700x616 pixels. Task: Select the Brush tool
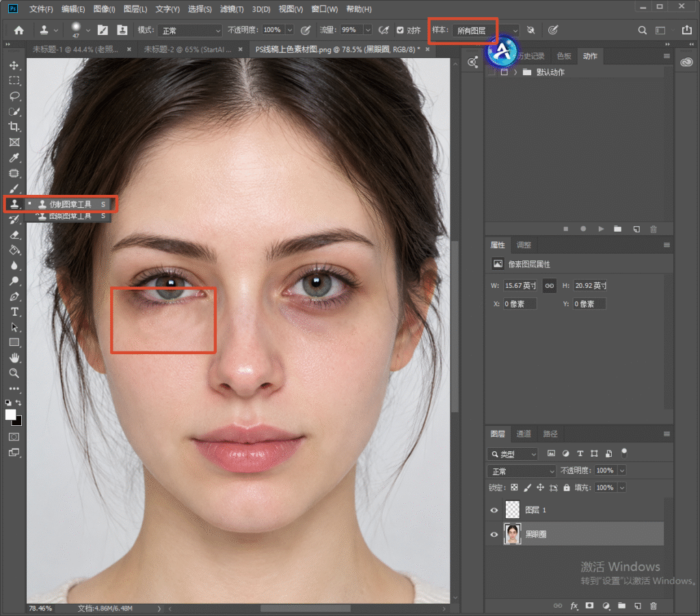tap(14, 189)
